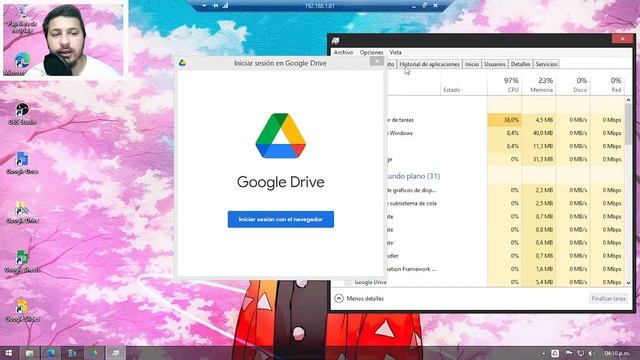Open the Recycle Bin desktop icon
640x360 pixels.
click(x=22, y=18)
